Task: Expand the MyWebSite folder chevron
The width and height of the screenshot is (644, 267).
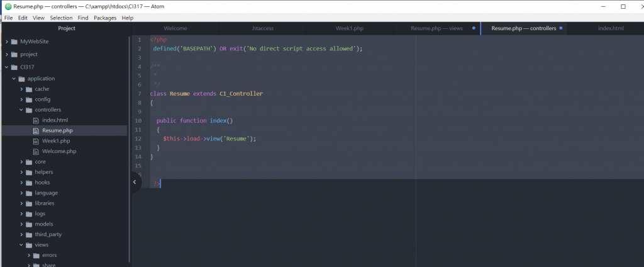Action: 6,42
